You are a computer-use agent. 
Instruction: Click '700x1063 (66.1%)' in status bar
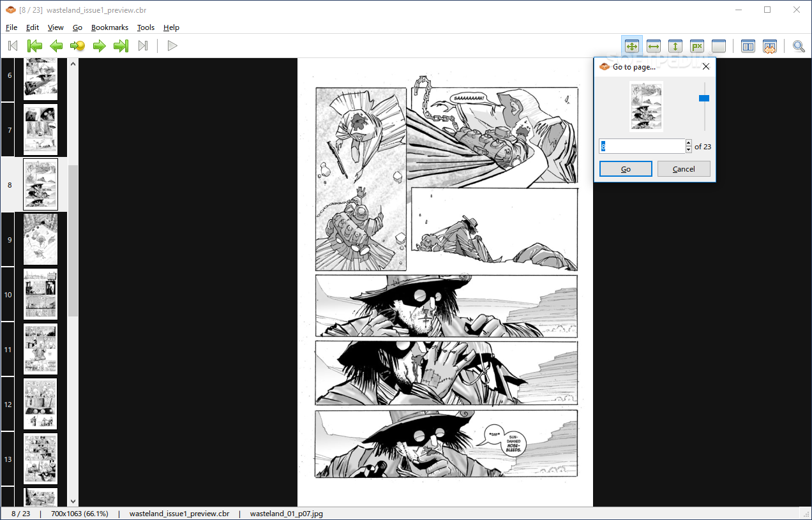coord(80,514)
